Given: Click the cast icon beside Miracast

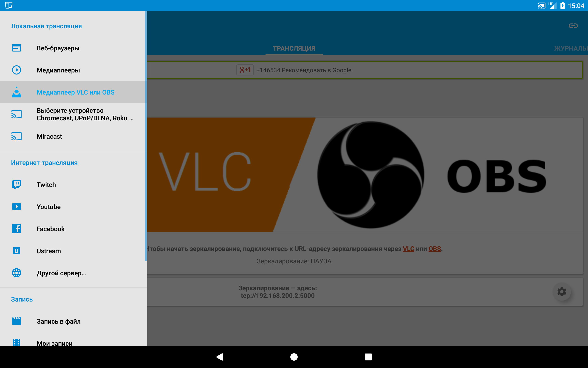Looking at the screenshot, I should tap(17, 136).
